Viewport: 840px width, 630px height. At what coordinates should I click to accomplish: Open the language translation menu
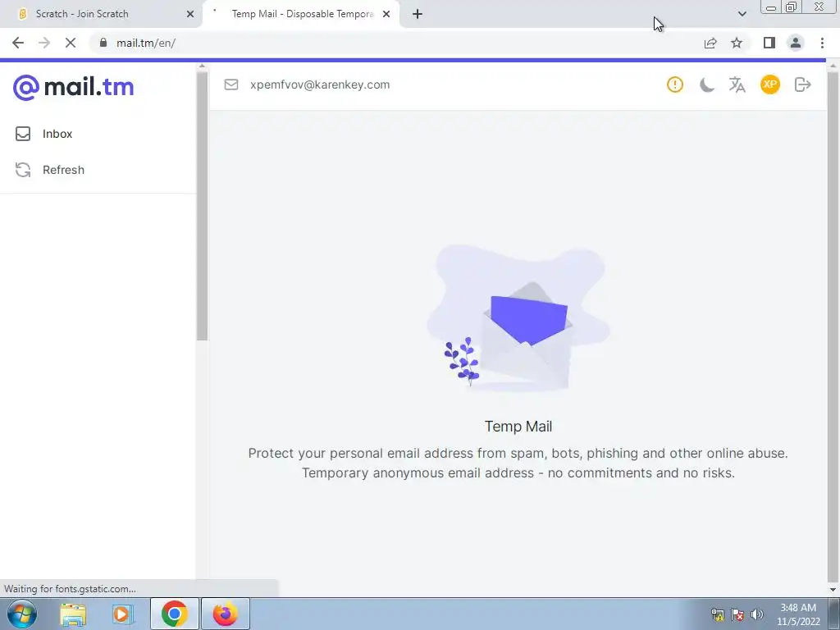coord(737,84)
